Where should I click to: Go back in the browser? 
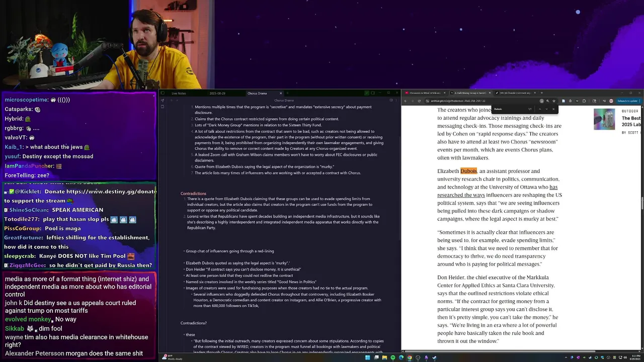(406, 101)
